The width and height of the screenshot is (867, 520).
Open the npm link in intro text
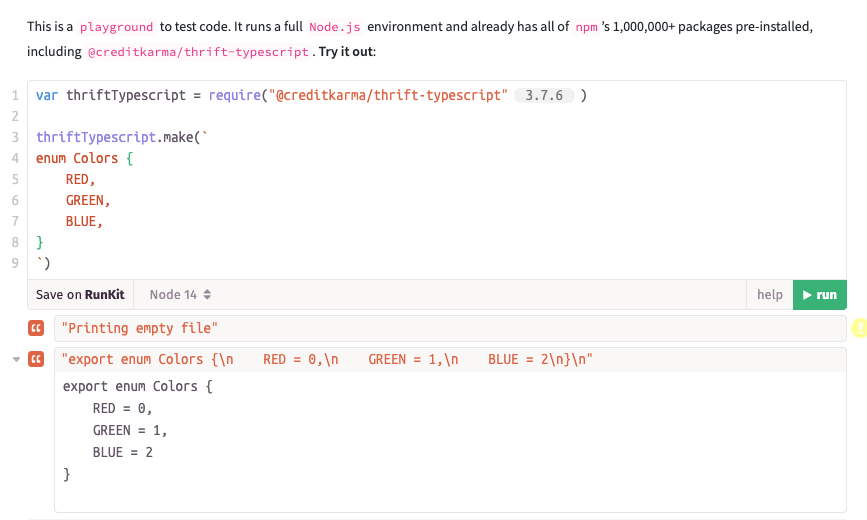[586, 27]
